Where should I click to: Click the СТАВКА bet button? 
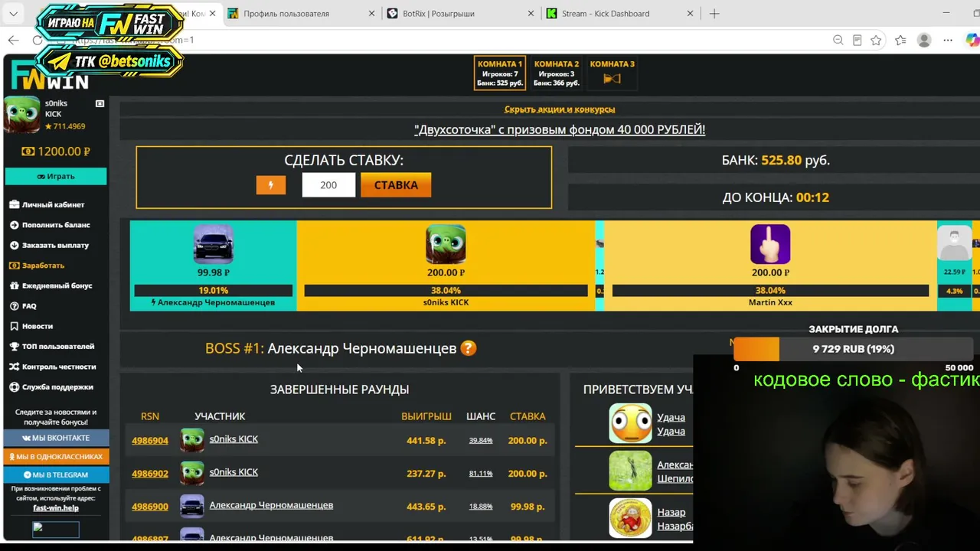coord(396,184)
